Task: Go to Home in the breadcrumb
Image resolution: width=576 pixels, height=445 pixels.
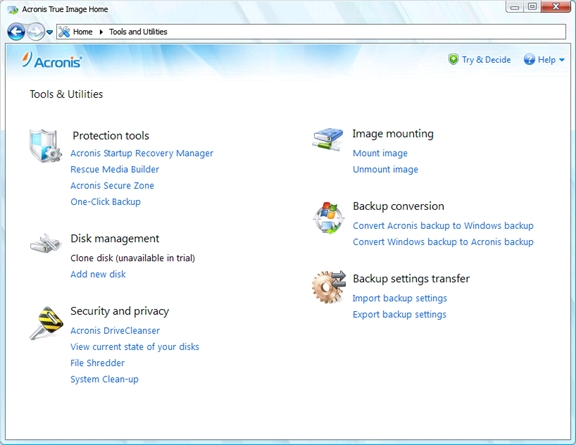Action: point(83,32)
